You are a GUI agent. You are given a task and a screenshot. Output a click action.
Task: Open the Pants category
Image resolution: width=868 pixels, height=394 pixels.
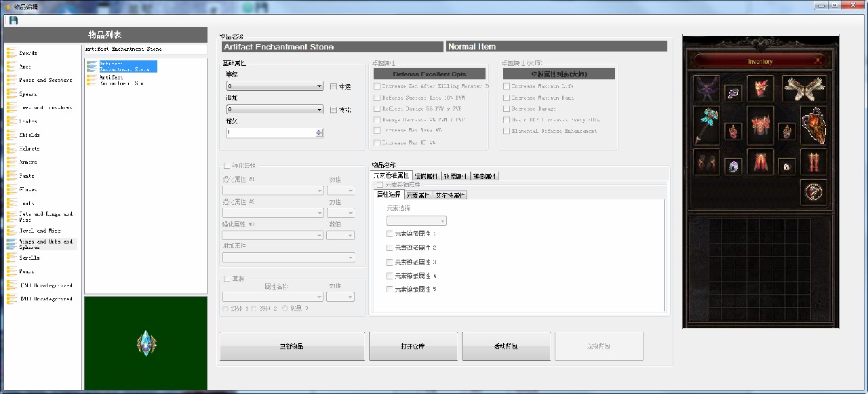pyautogui.click(x=26, y=176)
